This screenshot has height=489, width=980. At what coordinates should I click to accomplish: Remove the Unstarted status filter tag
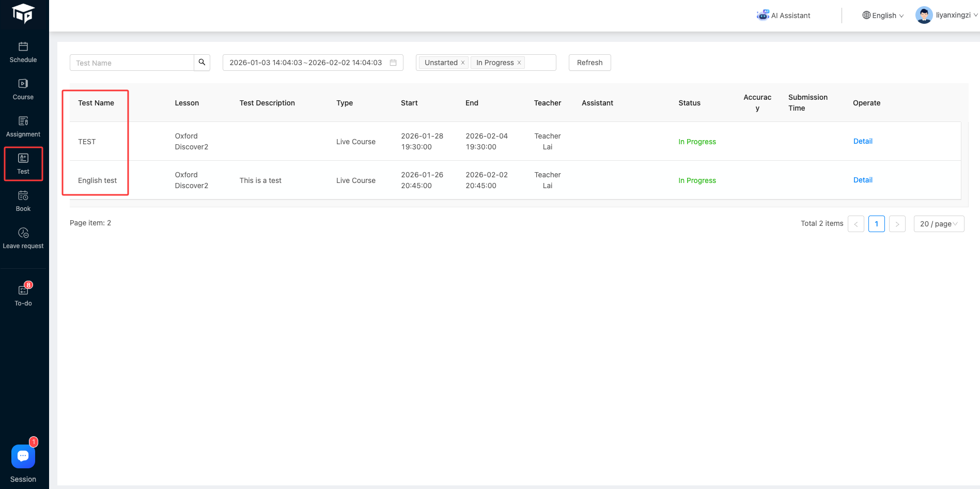tap(463, 63)
